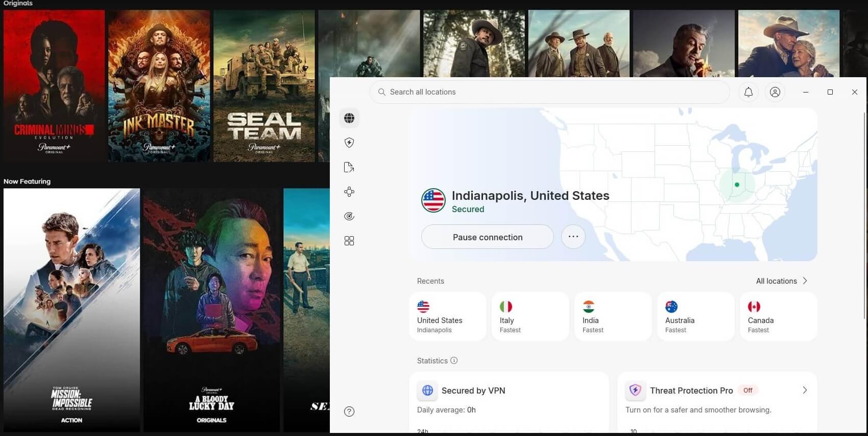Click the VPN window scrollbar
This screenshot has height=436, width=868.
[x=864, y=215]
